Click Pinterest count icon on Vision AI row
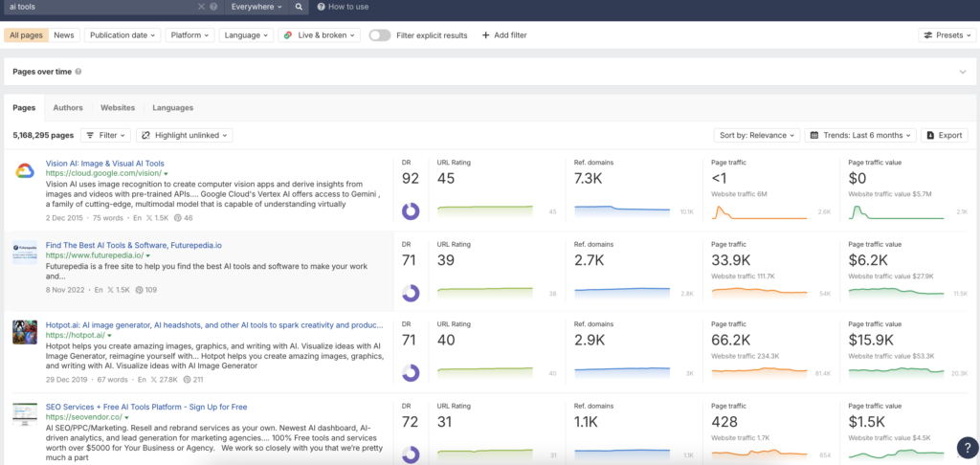The image size is (980, 465). click(x=177, y=218)
